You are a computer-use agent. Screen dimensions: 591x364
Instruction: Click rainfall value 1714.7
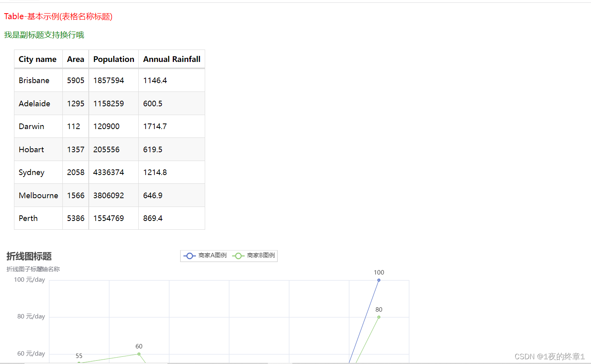pyautogui.click(x=172, y=126)
